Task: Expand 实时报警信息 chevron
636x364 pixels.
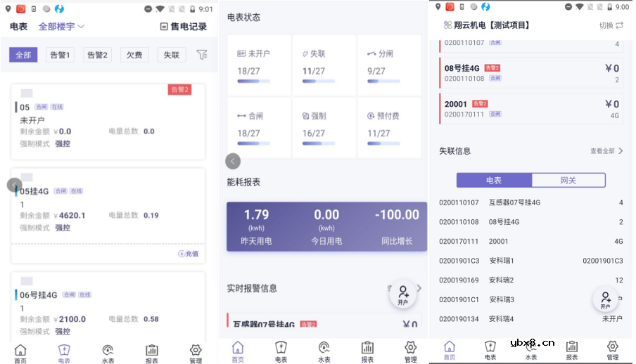Action: (419, 288)
